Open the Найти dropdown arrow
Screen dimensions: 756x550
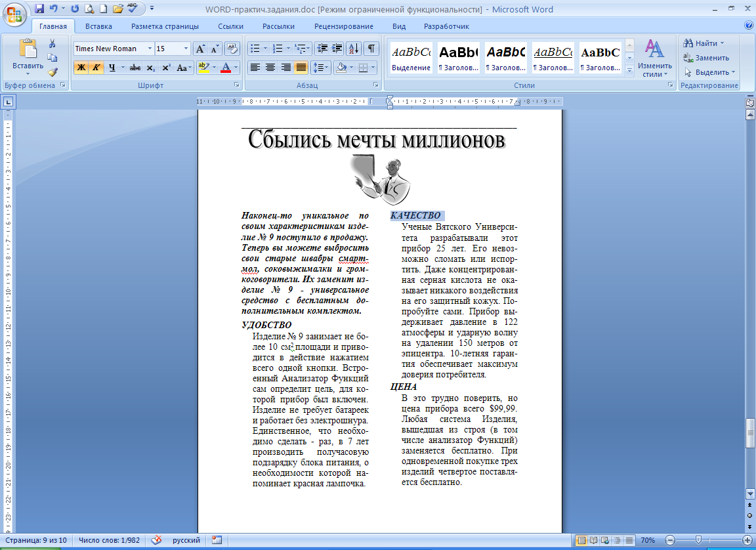coord(722,43)
